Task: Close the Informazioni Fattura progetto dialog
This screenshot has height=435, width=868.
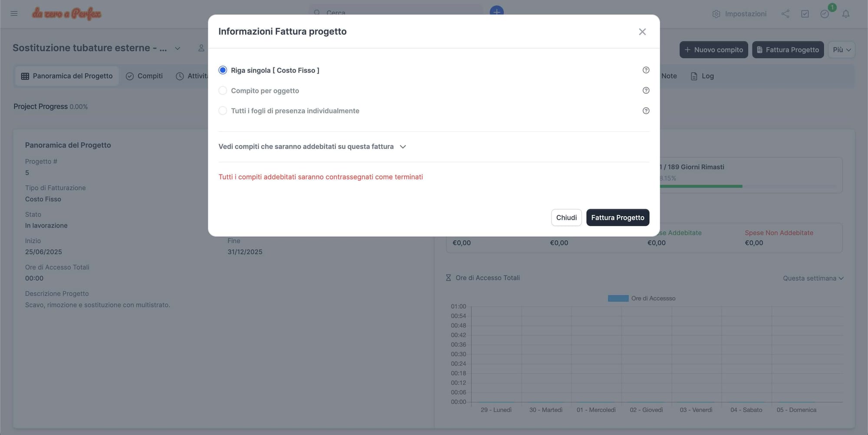Action: point(642,32)
